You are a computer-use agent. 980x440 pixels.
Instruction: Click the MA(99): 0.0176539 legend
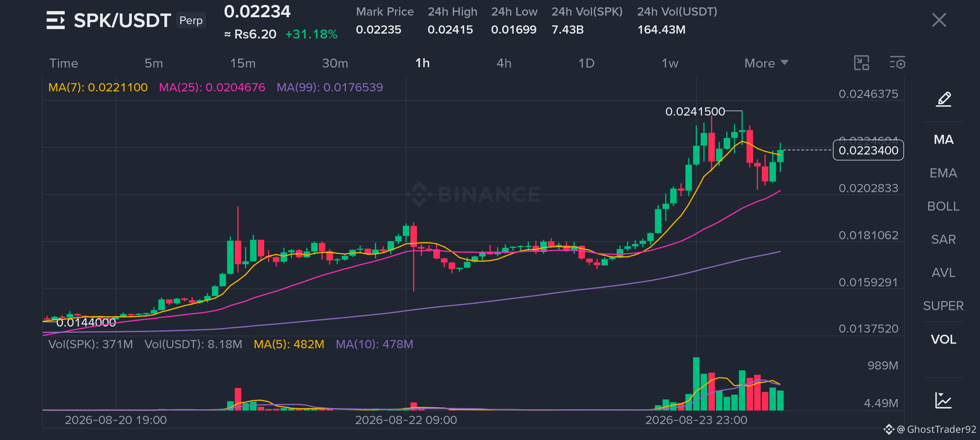pos(330,87)
